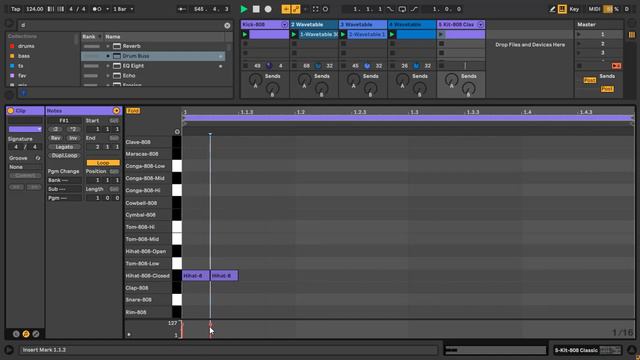Click the Stop button in the transport

tap(256, 9)
